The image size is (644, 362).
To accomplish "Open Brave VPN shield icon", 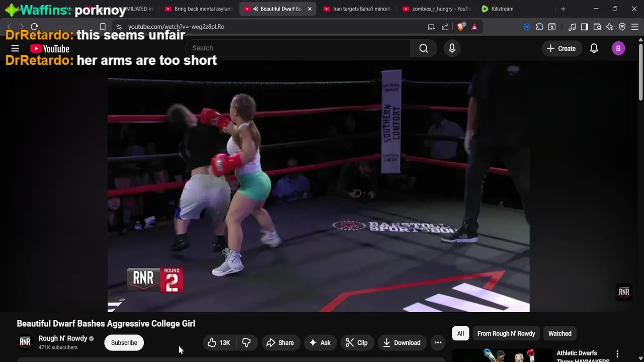I will [x=622, y=27].
